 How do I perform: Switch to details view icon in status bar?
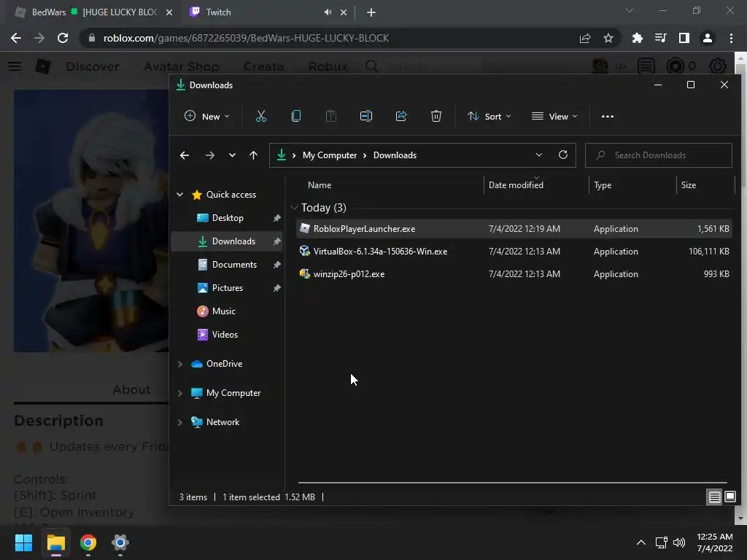coord(715,497)
